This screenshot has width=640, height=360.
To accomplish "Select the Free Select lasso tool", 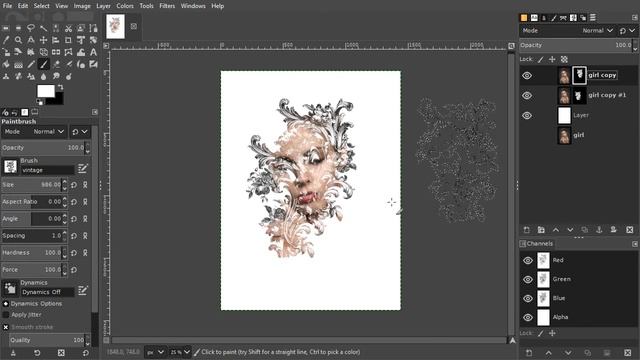I will click(x=31, y=28).
